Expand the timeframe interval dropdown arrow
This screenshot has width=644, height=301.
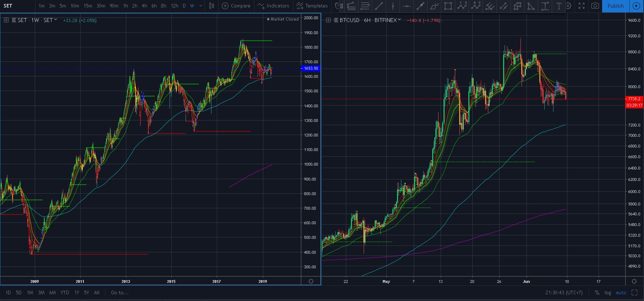pos(201,6)
